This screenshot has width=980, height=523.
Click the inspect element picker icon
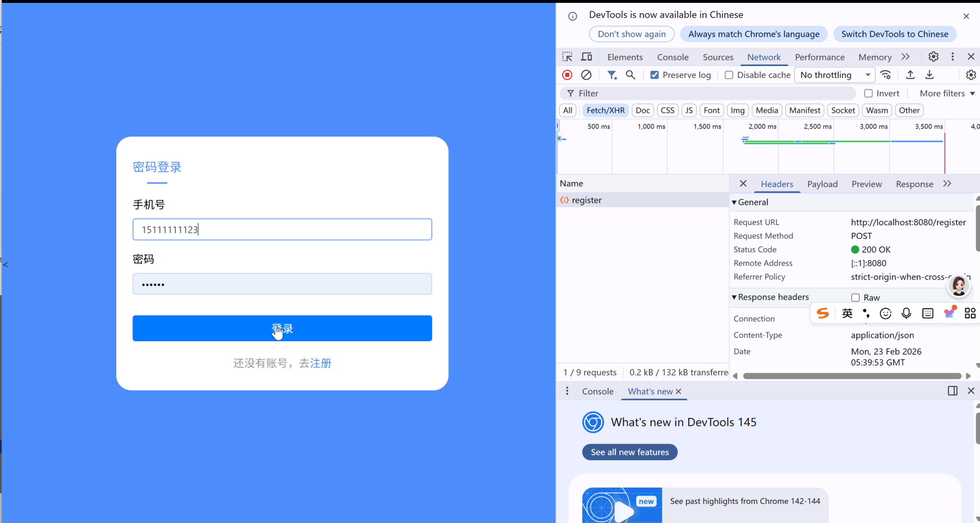[567, 57]
